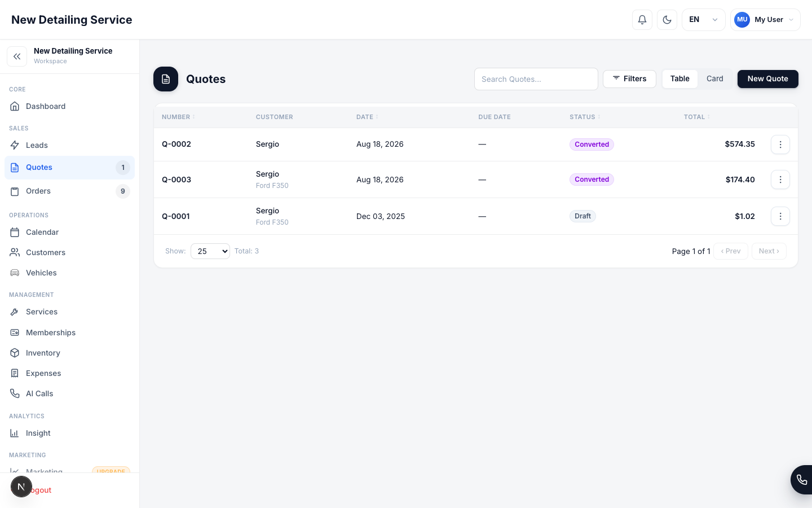The height and width of the screenshot is (508, 812).
Task: Click the Next page button
Action: (x=769, y=251)
